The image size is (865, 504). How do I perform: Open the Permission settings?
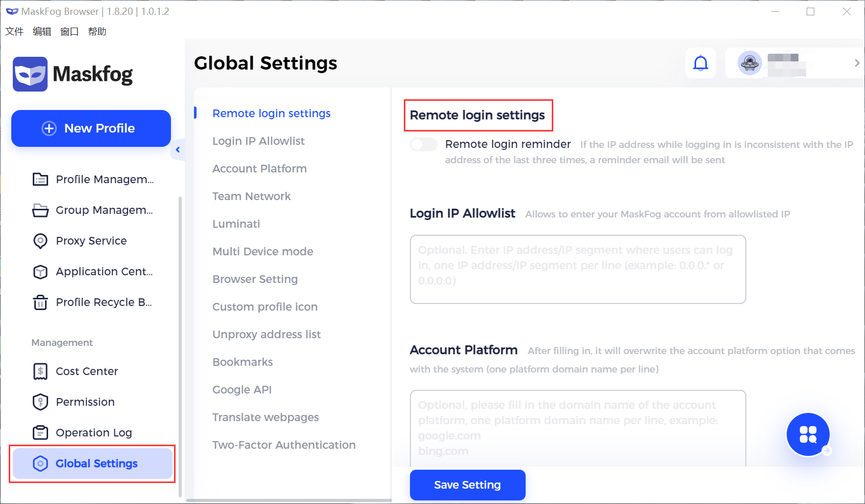[x=85, y=402]
